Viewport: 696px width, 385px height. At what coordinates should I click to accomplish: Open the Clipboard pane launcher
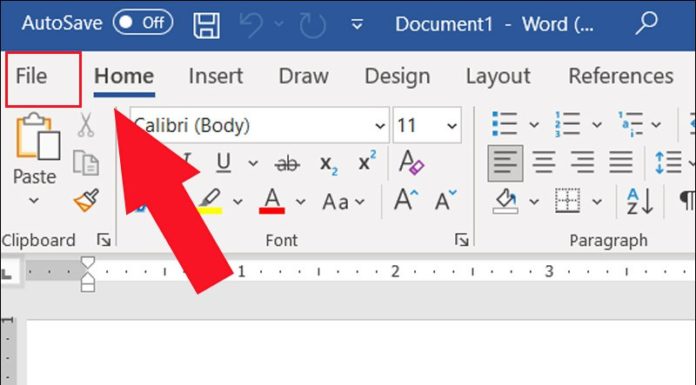pyautogui.click(x=104, y=240)
